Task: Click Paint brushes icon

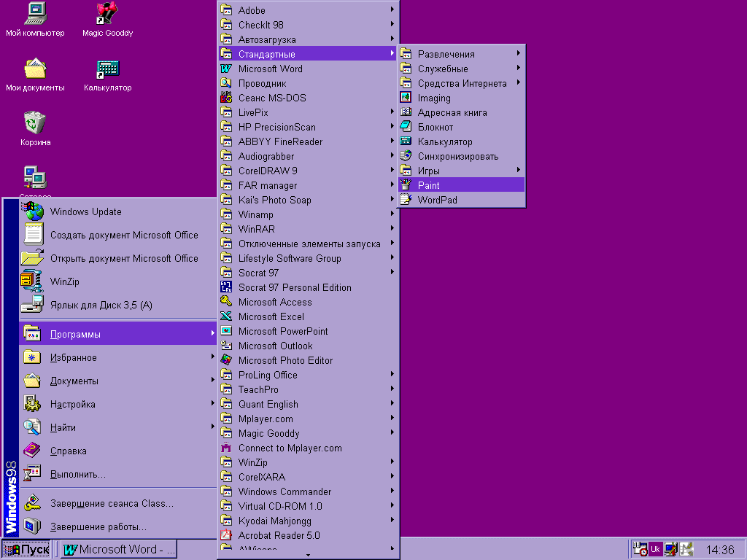Action: pyautogui.click(x=406, y=184)
